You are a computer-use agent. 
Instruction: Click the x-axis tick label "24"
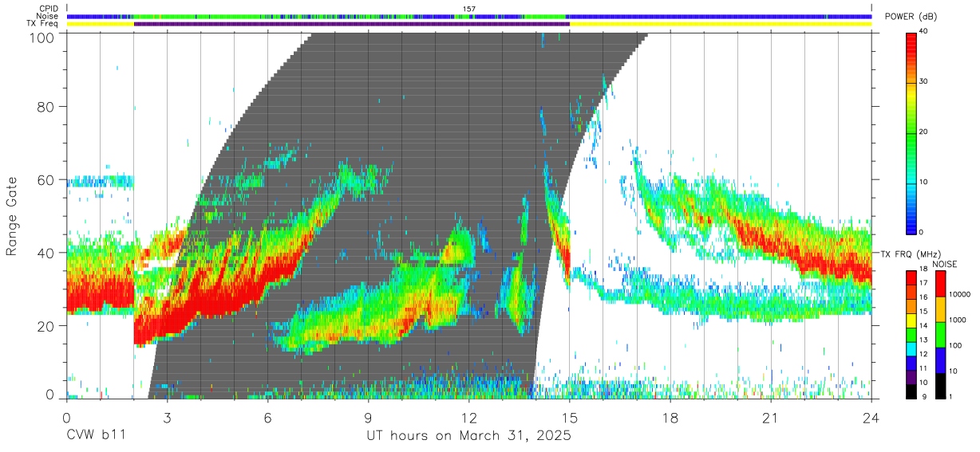point(871,417)
